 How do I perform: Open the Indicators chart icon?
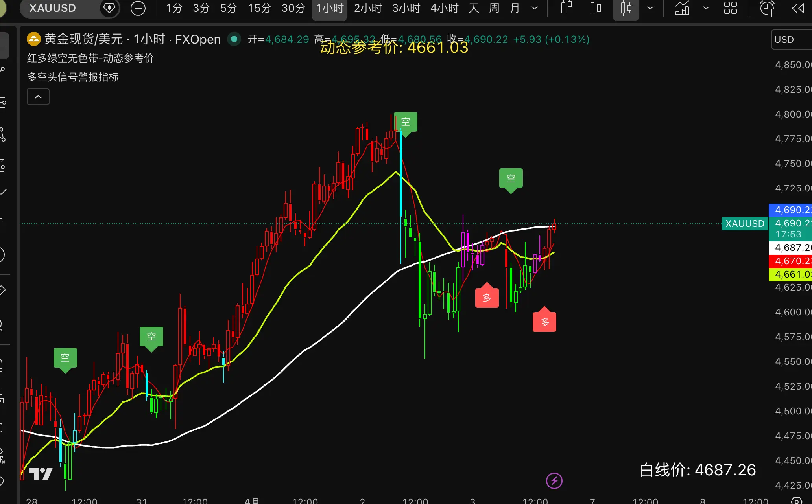pyautogui.click(x=682, y=8)
